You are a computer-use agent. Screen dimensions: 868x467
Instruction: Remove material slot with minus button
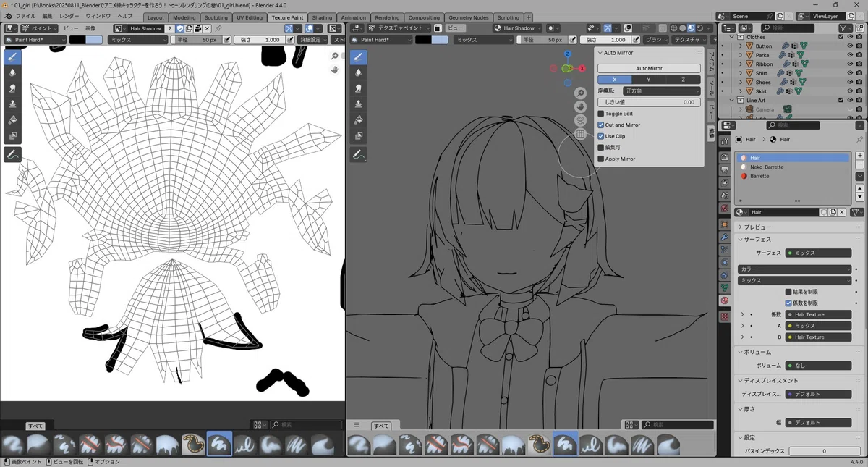[859, 164]
